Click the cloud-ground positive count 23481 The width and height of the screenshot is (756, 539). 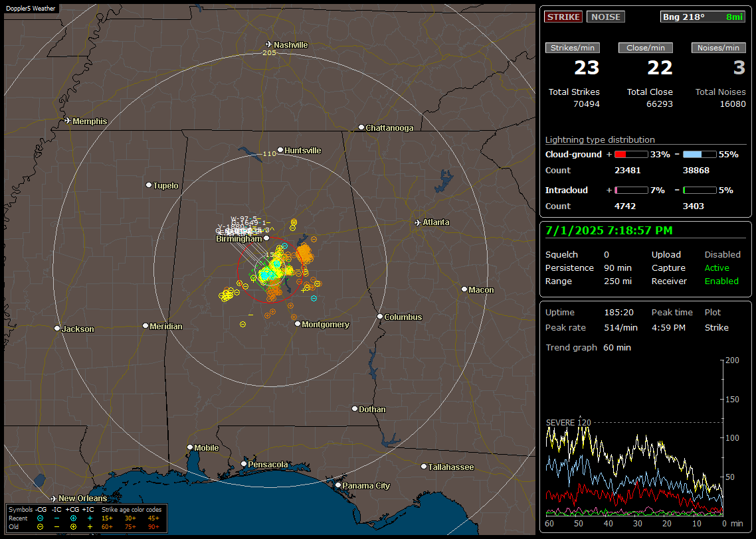[x=627, y=171]
